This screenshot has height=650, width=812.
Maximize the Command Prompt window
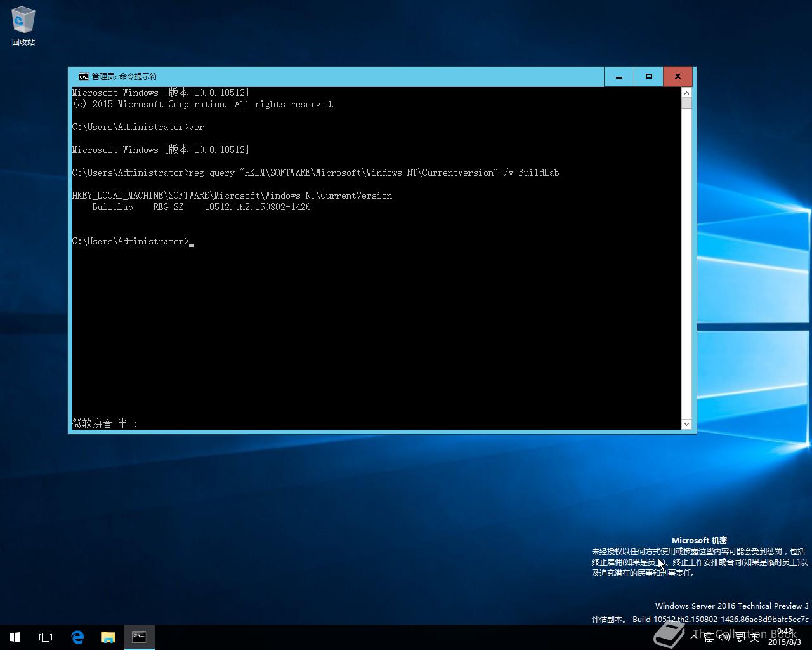pyautogui.click(x=648, y=76)
